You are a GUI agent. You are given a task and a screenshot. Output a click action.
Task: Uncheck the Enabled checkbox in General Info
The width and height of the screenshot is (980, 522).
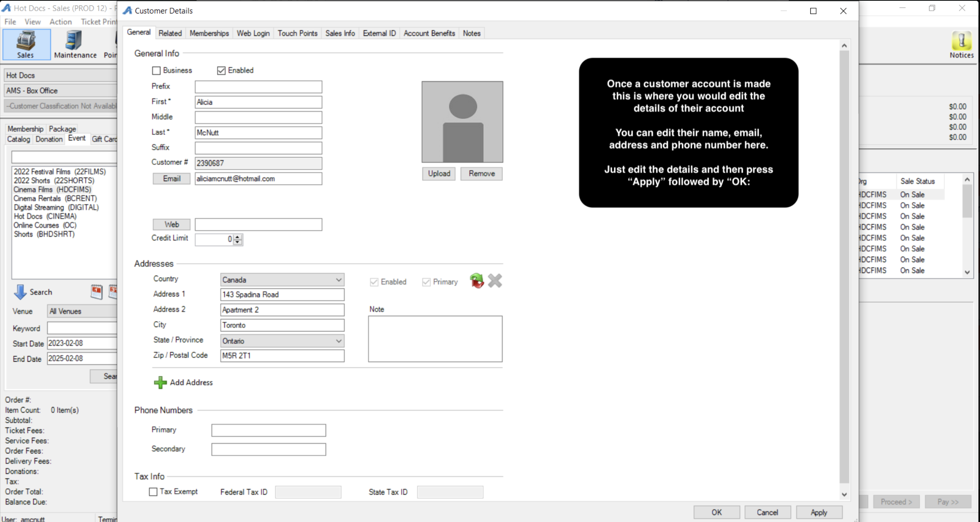tap(221, 71)
